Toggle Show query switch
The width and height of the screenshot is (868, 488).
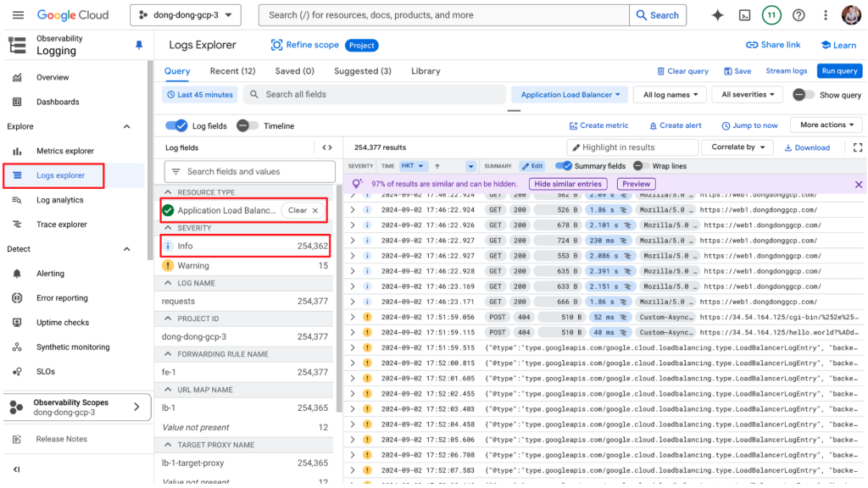coord(803,95)
